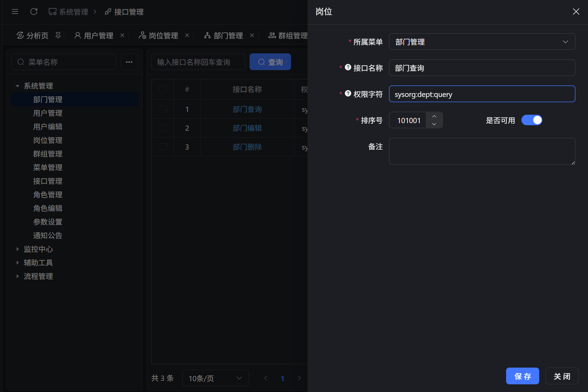Open the 所属菜单 dropdown
Screen dimensions: 588x392
pos(482,42)
